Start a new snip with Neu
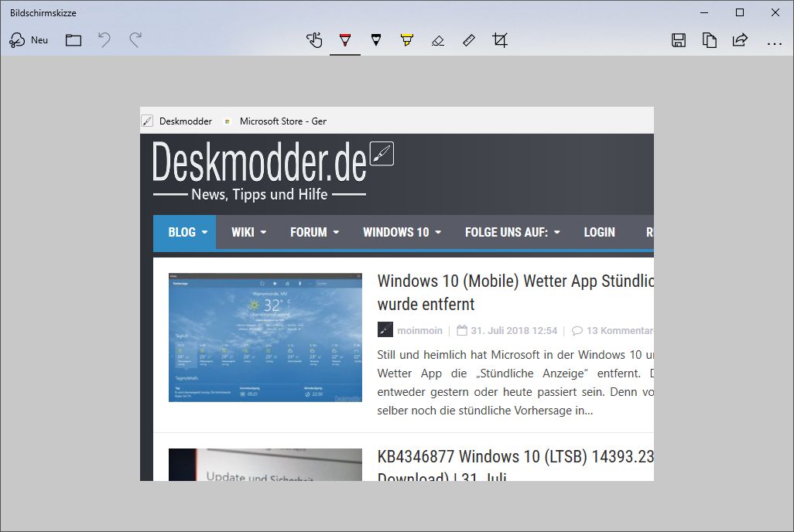The height and width of the screenshot is (532, 794). pyautogui.click(x=29, y=40)
